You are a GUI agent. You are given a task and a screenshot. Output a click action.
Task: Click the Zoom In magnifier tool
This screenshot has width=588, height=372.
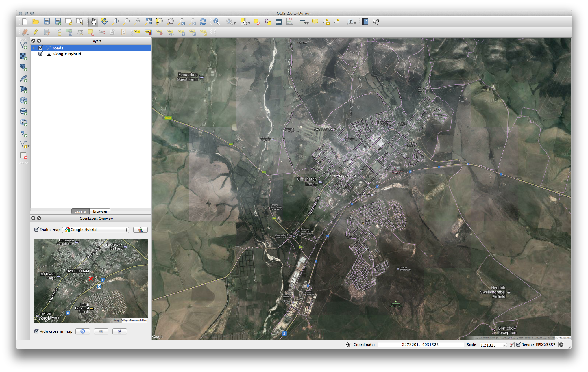coord(115,22)
